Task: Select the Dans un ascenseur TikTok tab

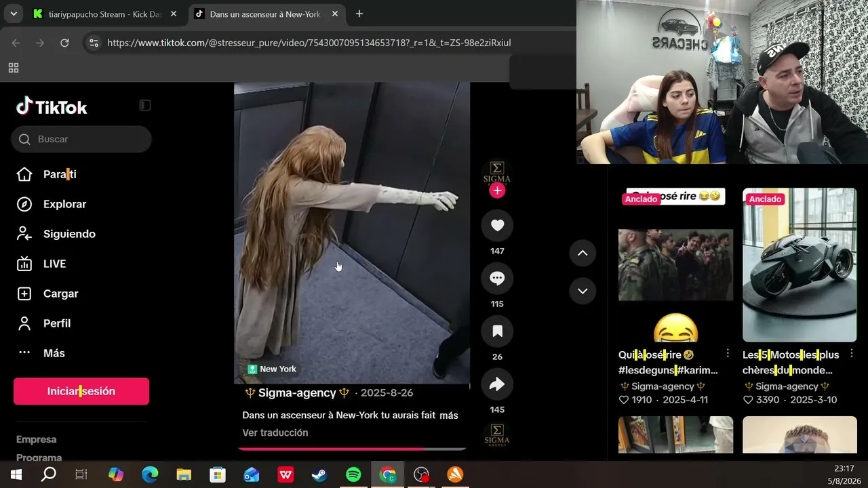Action: 265,14
